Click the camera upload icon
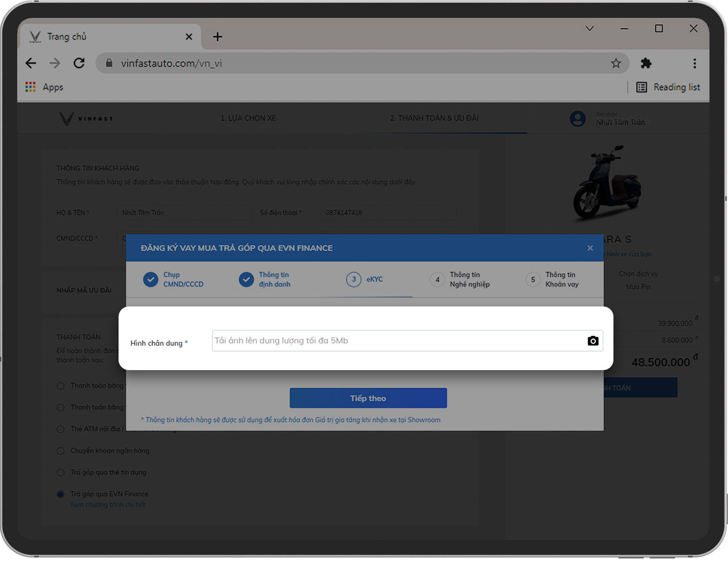Screen dimensions: 728x562 pos(593,341)
